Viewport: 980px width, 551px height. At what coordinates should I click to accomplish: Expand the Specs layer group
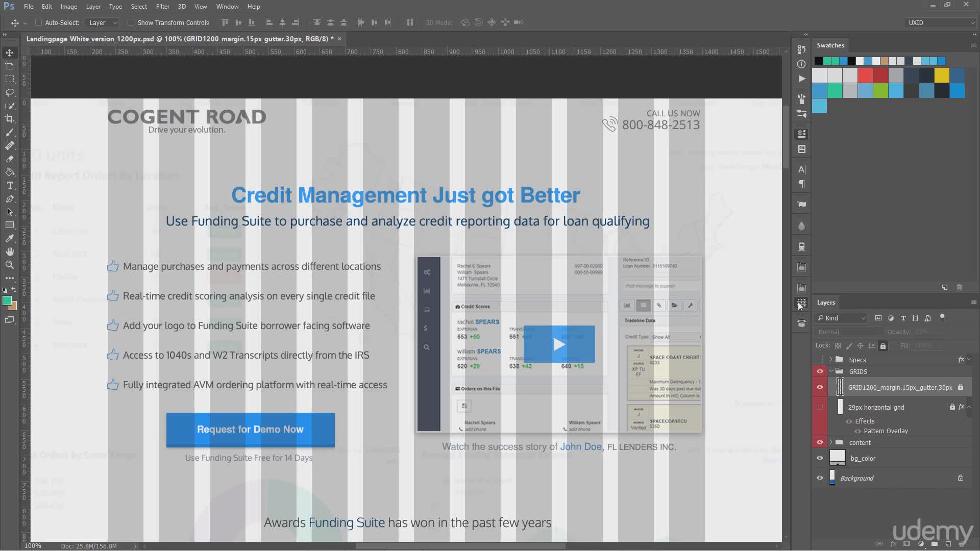[831, 360]
